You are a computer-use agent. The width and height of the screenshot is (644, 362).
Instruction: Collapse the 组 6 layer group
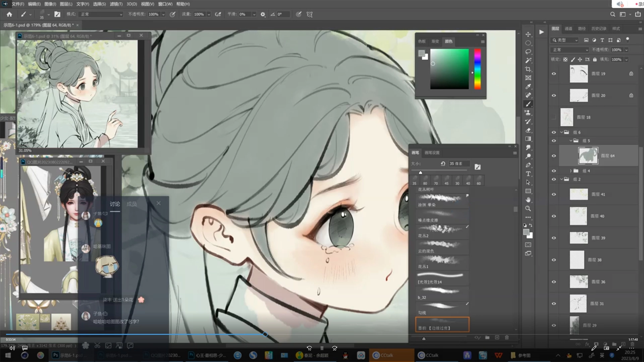pos(561,132)
